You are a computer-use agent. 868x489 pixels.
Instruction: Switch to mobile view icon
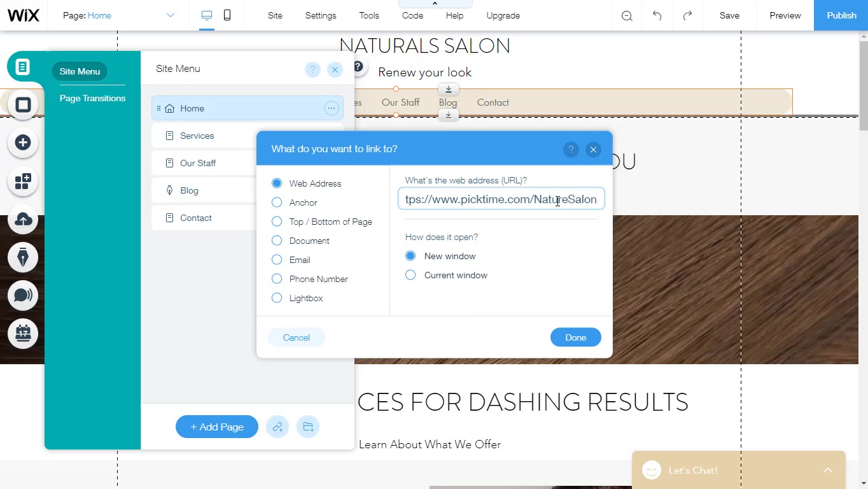click(227, 15)
